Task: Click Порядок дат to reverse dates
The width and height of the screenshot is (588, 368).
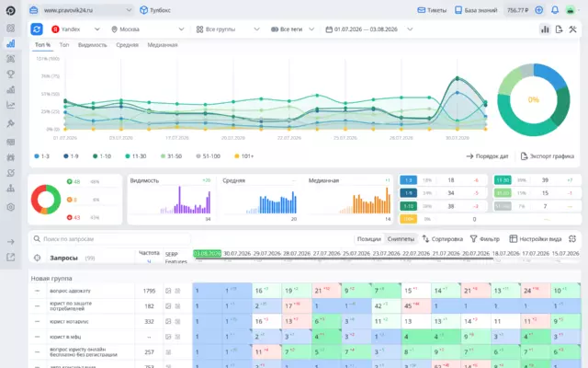Action: (487, 156)
